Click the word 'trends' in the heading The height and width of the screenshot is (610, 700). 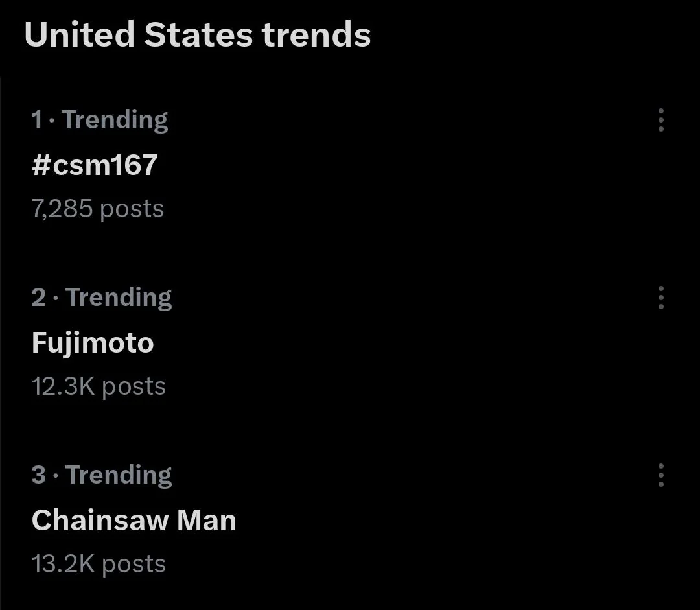[x=316, y=35]
